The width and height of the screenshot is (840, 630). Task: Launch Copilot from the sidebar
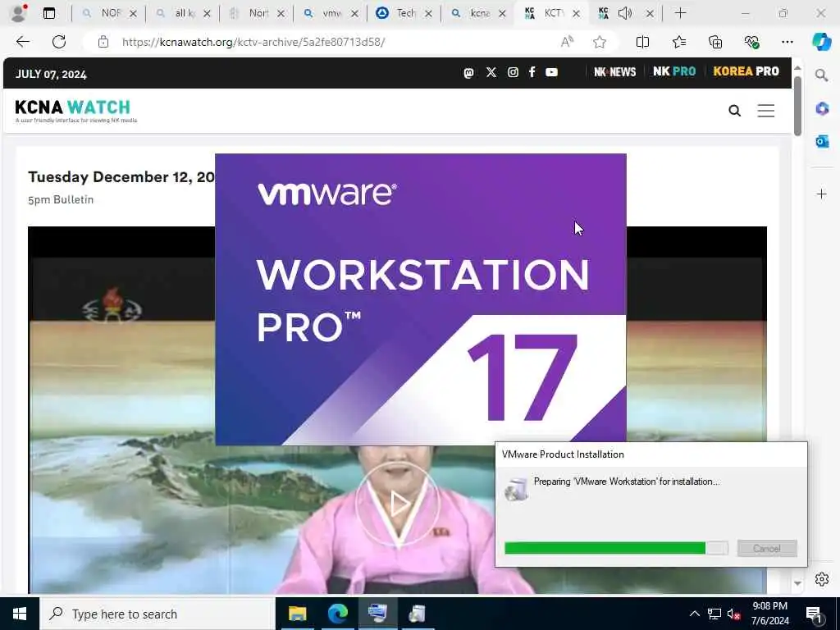(821, 42)
